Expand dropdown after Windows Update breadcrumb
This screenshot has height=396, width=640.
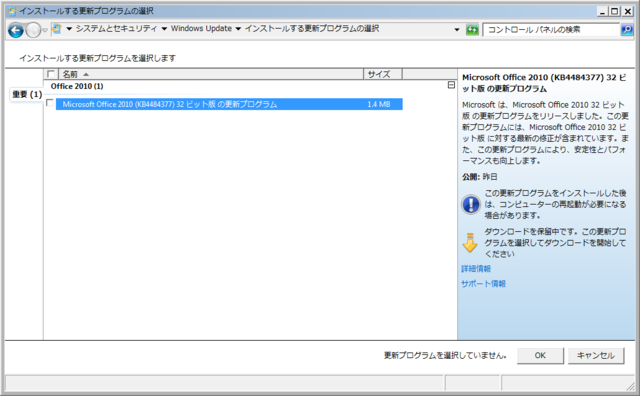pyautogui.click(x=238, y=29)
